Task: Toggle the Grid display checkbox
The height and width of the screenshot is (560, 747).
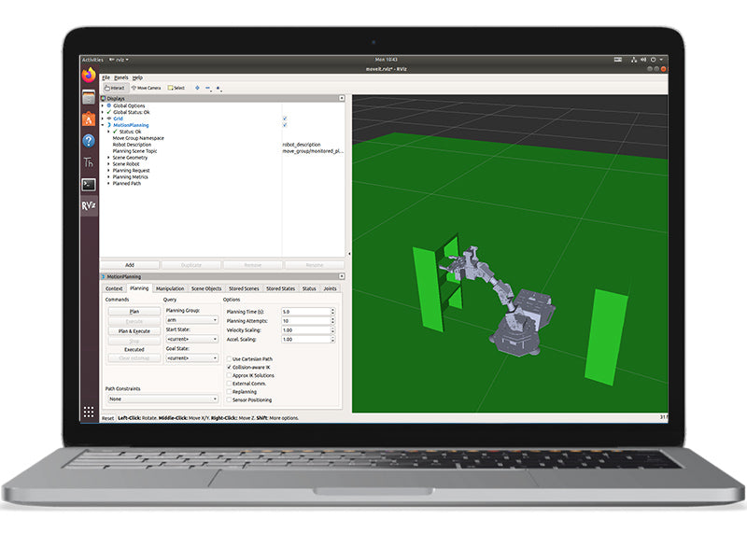Action: [x=285, y=119]
